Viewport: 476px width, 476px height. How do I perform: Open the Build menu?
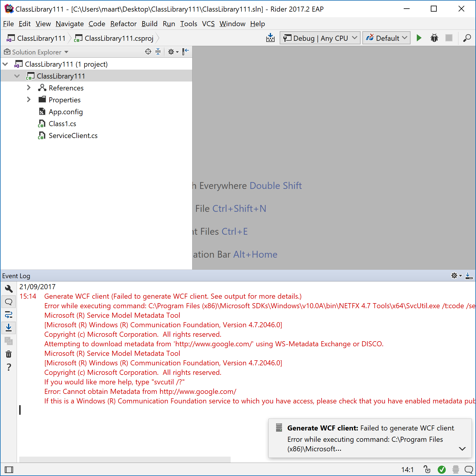tap(149, 24)
